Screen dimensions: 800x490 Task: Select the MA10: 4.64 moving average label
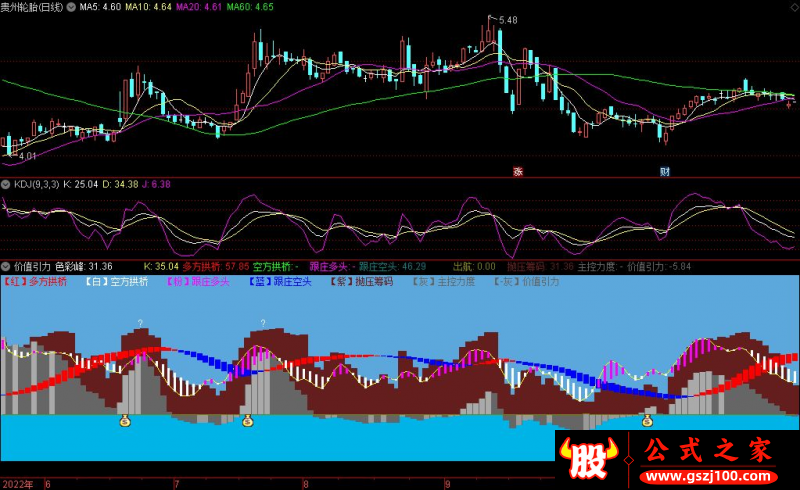tap(148, 7)
